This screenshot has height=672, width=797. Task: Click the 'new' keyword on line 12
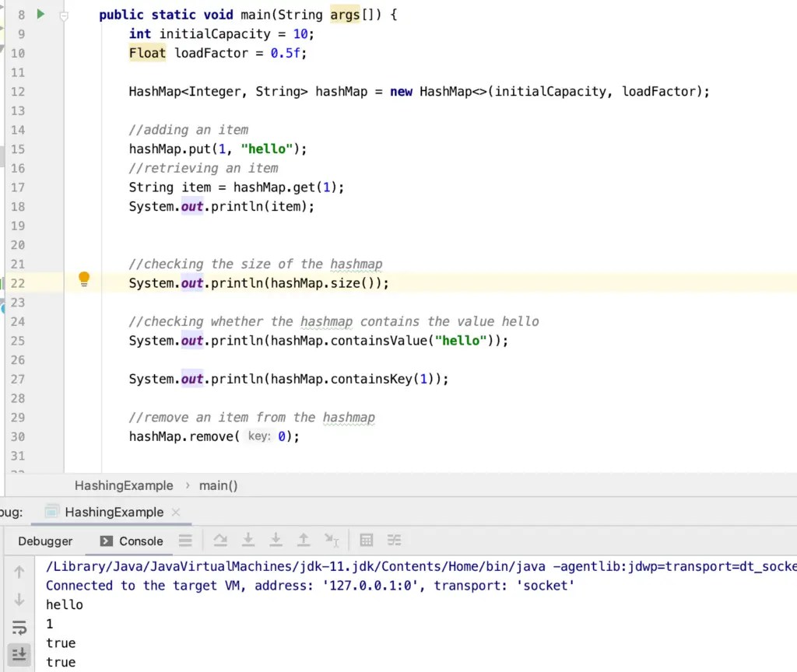pos(401,92)
